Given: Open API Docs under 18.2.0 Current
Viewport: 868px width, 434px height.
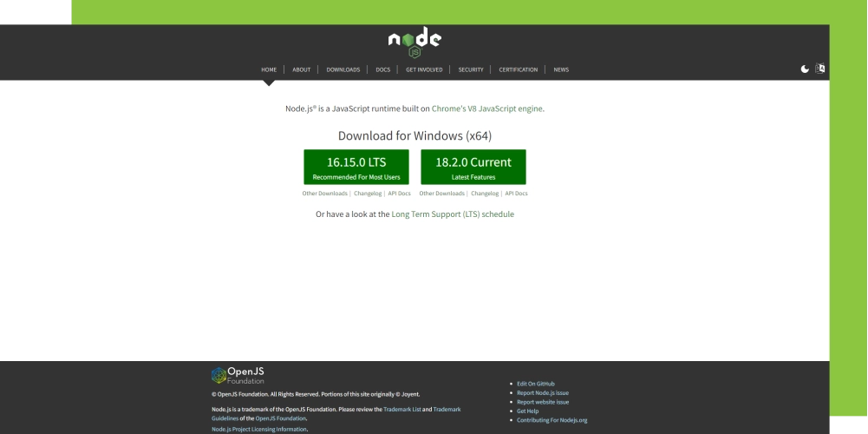Looking at the screenshot, I should (x=516, y=194).
